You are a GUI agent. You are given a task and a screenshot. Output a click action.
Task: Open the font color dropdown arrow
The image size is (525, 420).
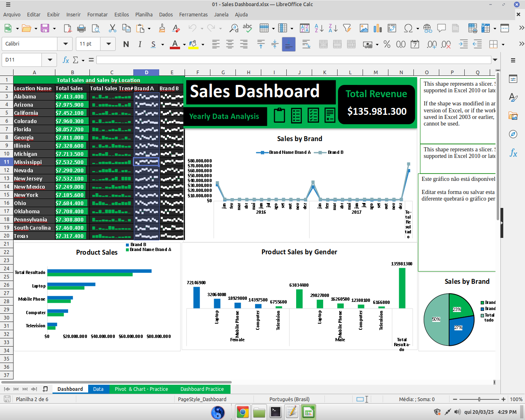point(184,44)
